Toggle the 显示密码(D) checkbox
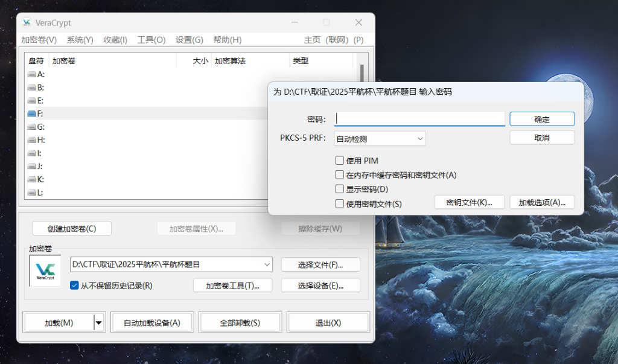The width and height of the screenshot is (618, 364). coord(340,189)
